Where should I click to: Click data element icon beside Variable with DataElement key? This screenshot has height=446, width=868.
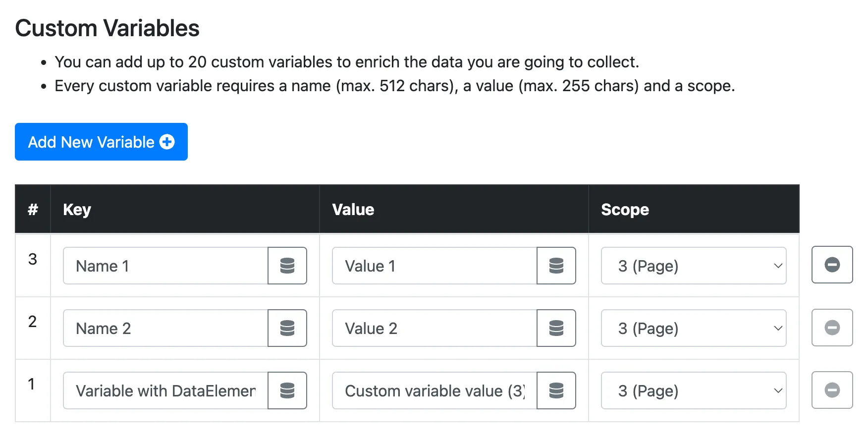point(287,390)
